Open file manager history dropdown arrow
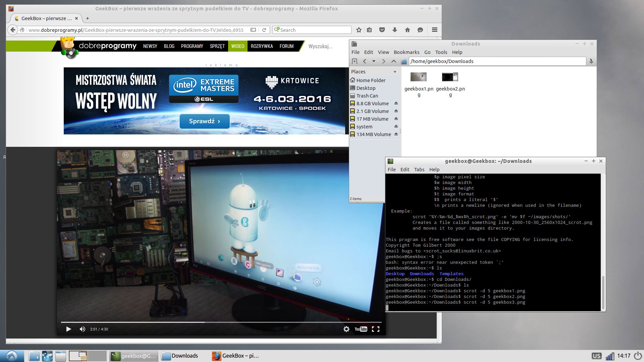The image size is (644, 362). (x=374, y=61)
